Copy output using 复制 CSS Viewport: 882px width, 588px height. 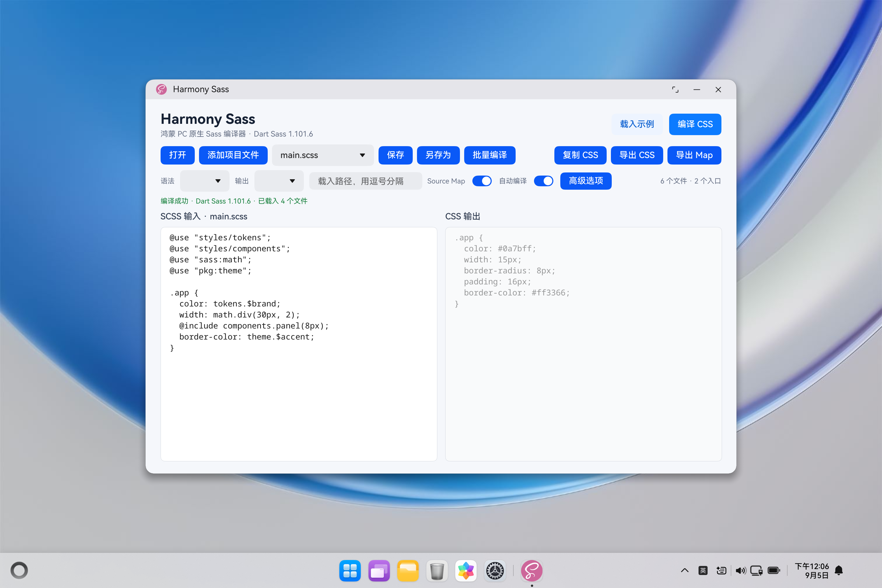(580, 155)
